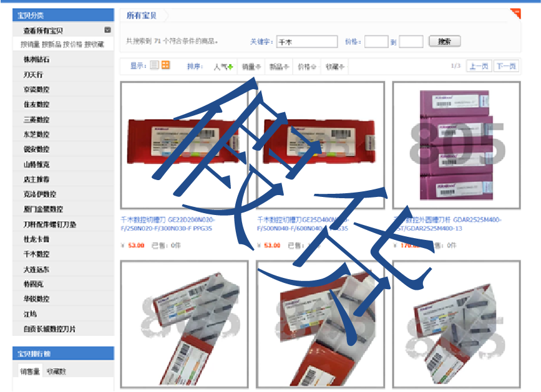The height and width of the screenshot is (392, 541).
Task: Open 查看所有宝贝 category
Action: click(43, 31)
